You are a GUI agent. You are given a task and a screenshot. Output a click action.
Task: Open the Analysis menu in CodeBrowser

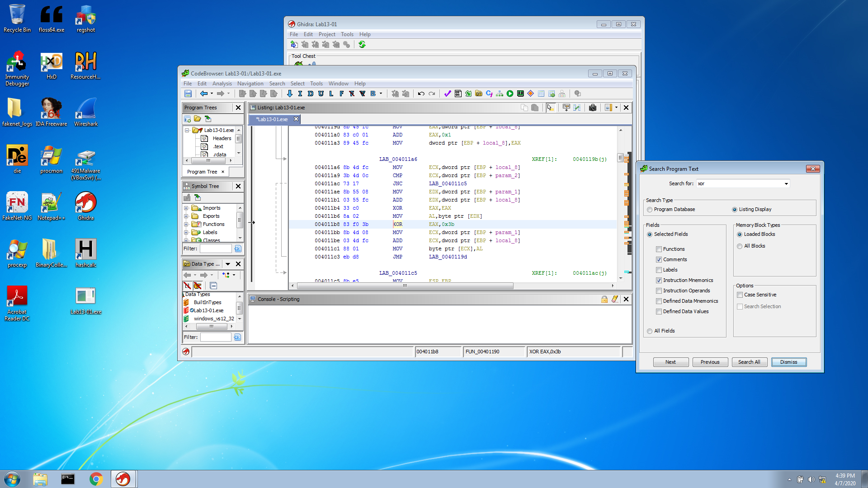pyautogui.click(x=222, y=84)
